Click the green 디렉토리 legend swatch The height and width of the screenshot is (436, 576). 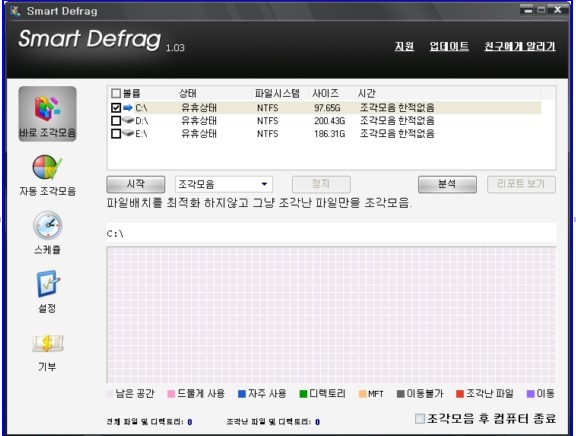303,394
